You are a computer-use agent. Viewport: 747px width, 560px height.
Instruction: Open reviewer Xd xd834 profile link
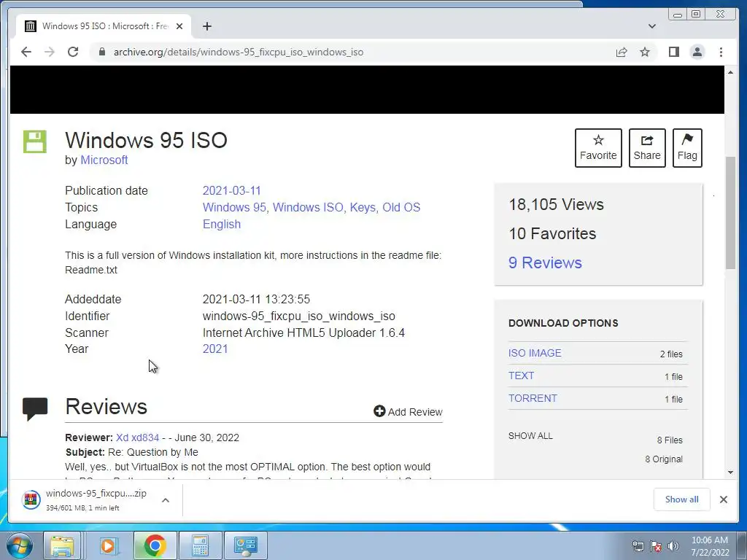tap(137, 437)
